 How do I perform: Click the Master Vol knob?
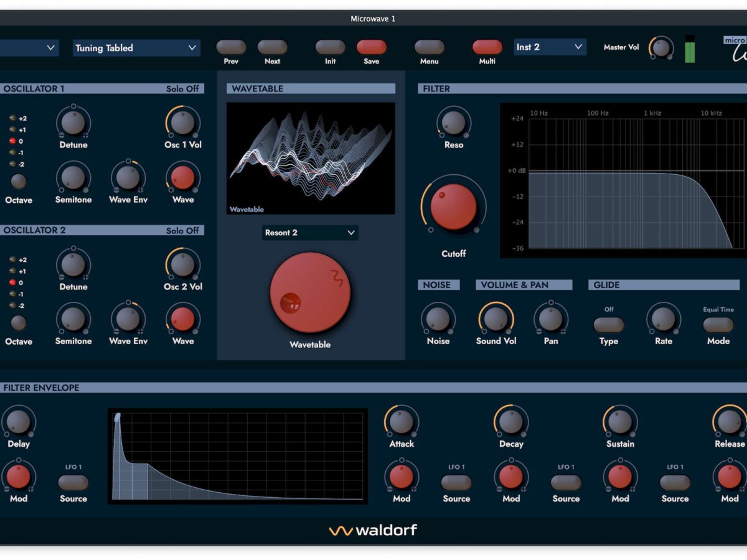pyautogui.click(x=661, y=47)
